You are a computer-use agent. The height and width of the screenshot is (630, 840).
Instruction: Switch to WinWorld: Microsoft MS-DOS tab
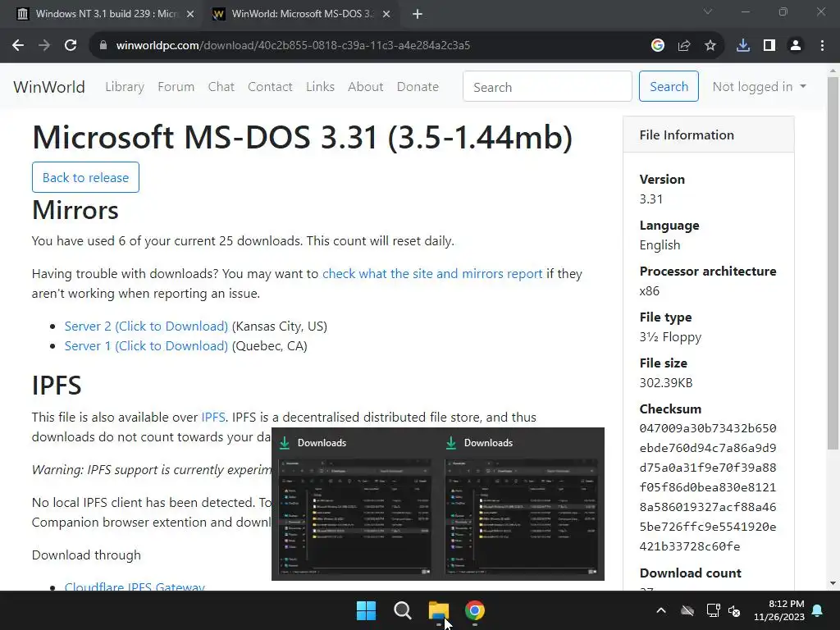[x=300, y=14]
